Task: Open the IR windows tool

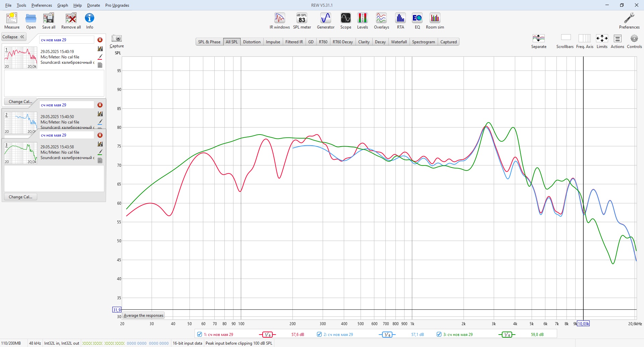Action: [280, 21]
